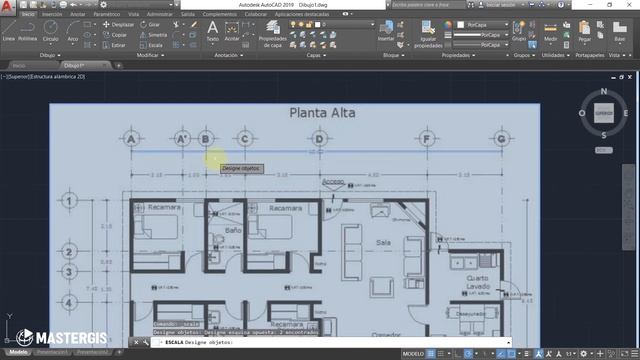Select the Polilínea tool
Image resolution: width=640 pixels, height=360 pixels.
[27, 31]
